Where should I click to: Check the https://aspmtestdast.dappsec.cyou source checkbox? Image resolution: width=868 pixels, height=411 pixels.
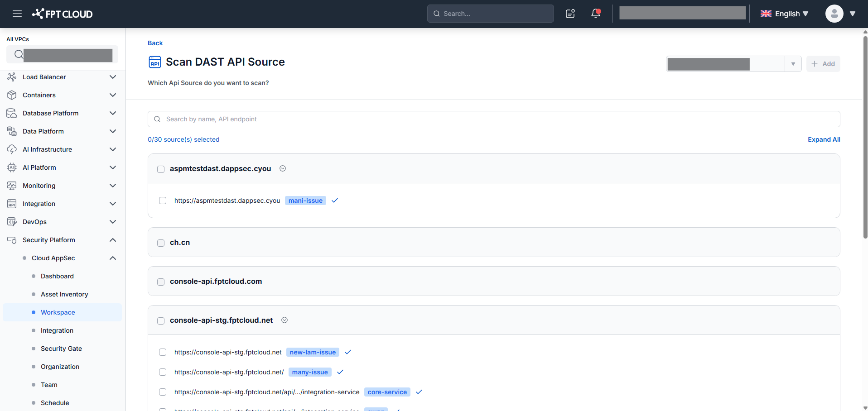click(x=163, y=201)
